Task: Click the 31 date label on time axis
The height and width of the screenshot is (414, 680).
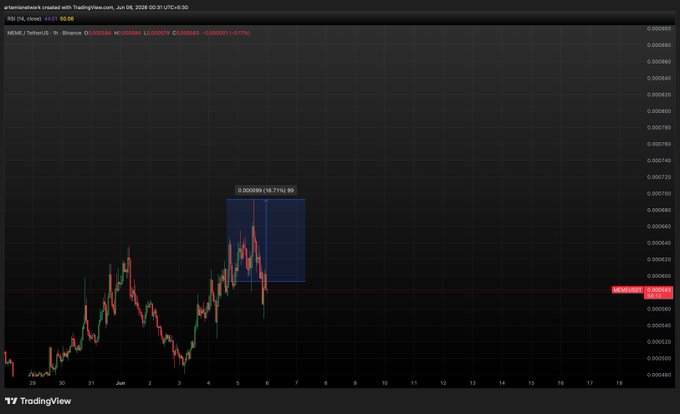Action: click(x=91, y=383)
